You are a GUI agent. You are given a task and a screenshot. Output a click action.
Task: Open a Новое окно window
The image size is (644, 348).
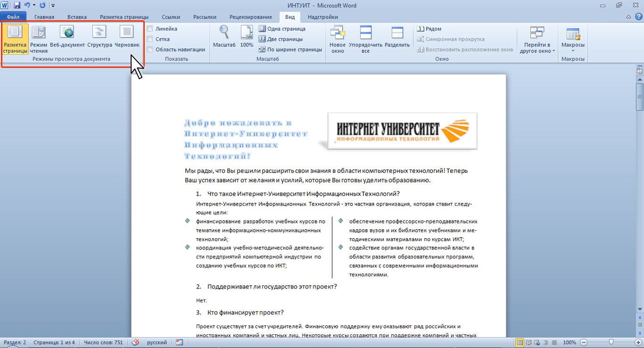pyautogui.click(x=338, y=39)
